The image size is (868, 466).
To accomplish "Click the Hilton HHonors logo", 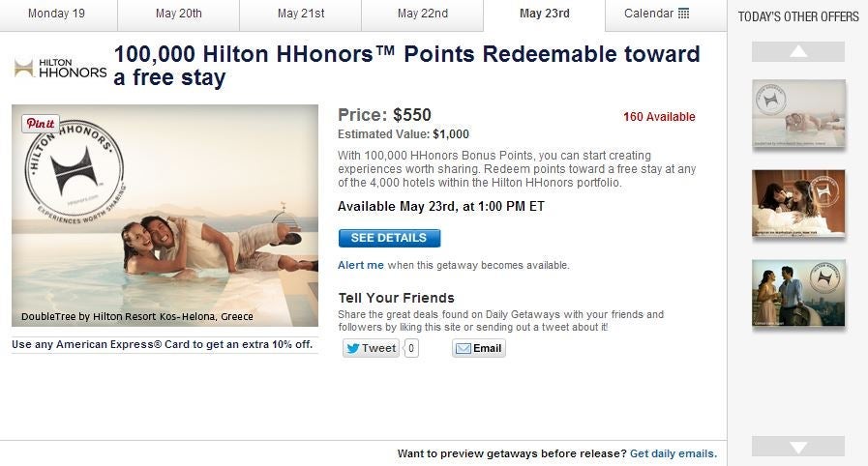I will 60,68.
